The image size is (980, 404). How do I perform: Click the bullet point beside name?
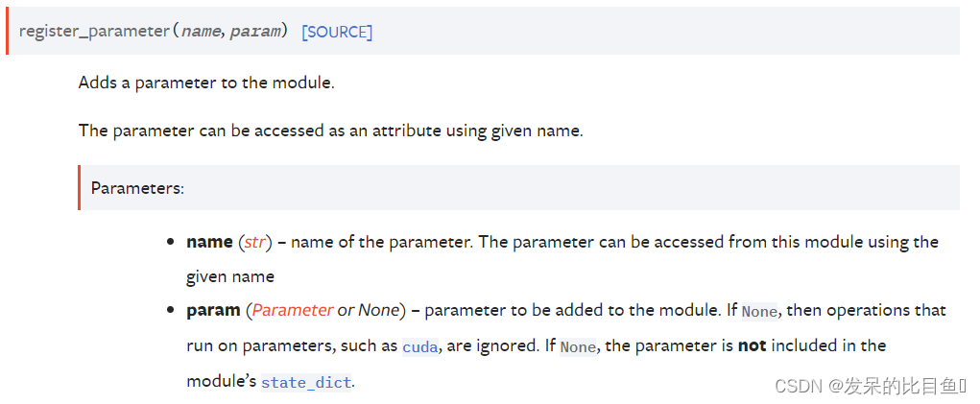tap(170, 243)
